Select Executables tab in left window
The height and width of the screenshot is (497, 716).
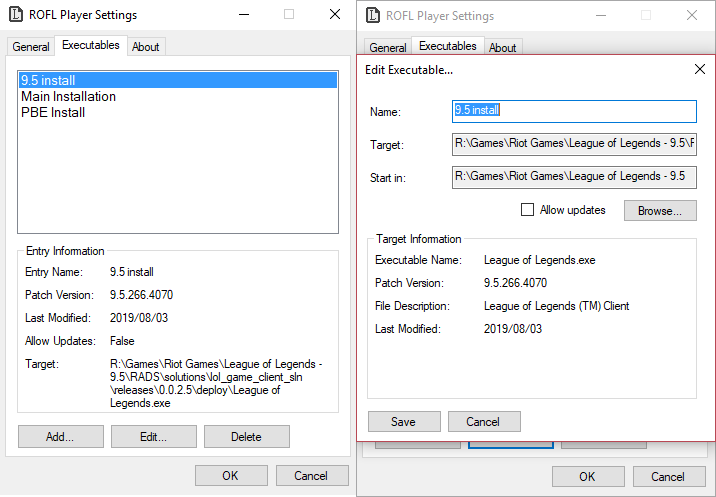click(91, 45)
